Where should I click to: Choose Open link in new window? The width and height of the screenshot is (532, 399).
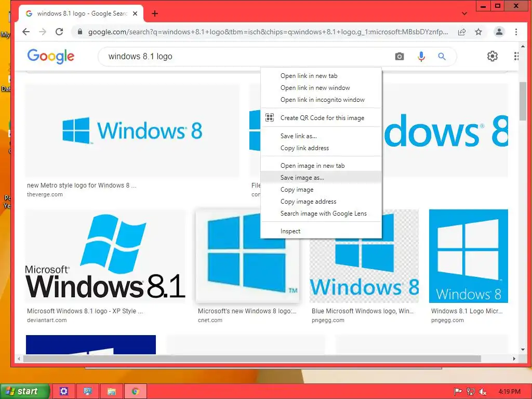tap(321, 88)
